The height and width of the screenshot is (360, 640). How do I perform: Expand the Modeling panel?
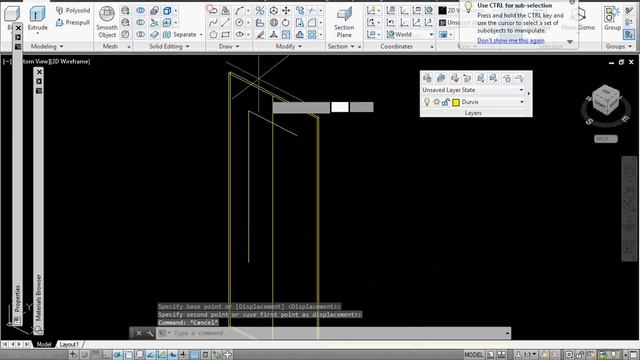pos(47,47)
